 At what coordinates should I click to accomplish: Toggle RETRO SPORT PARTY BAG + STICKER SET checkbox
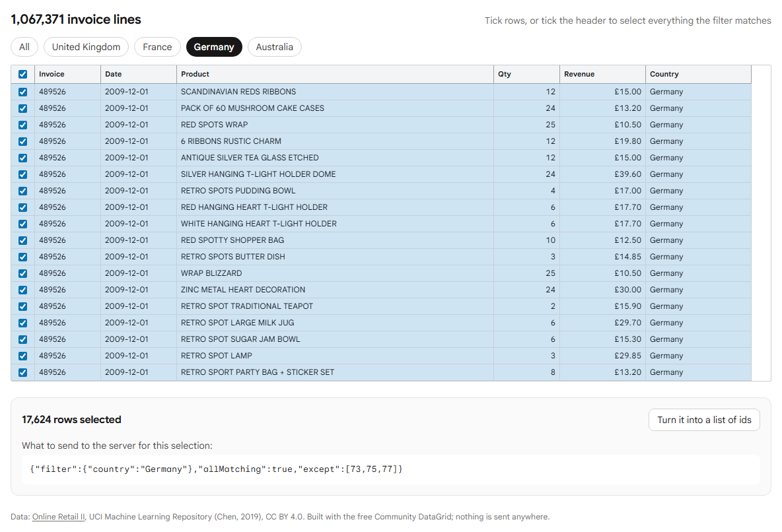click(22, 372)
